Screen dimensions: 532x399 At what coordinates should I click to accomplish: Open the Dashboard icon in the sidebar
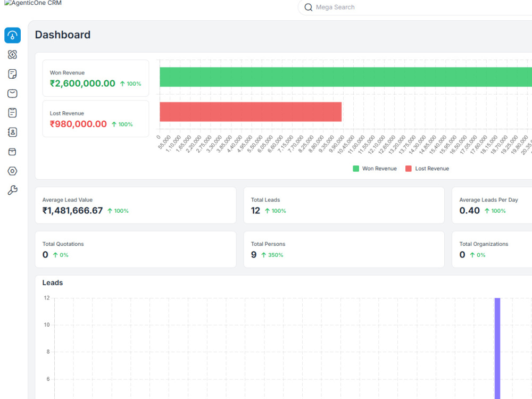pos(13,35)
